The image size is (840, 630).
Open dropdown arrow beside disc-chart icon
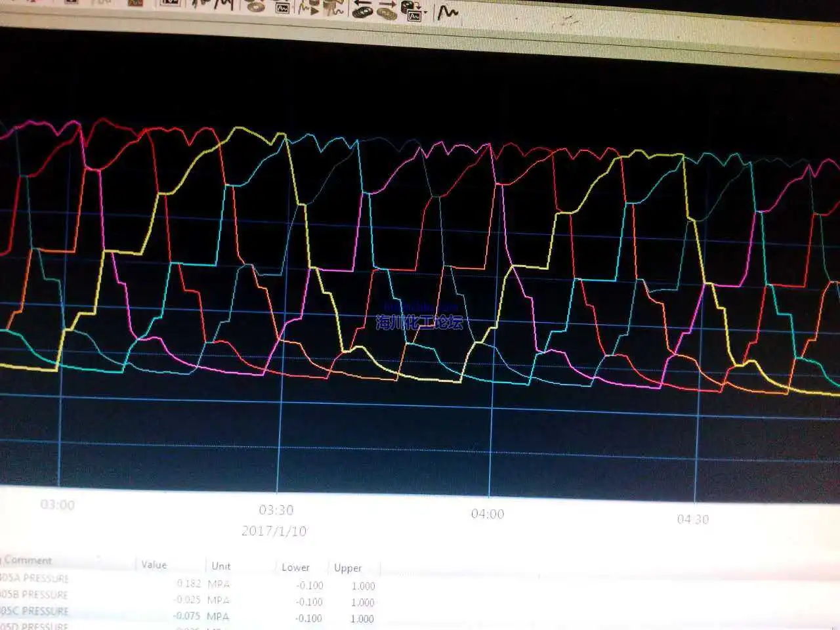pos(425,12)
